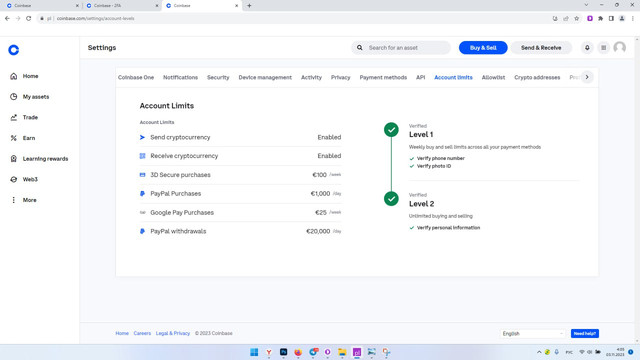Switch to Payment methods tab
Viewport: 640px width, 360px height.
pyautogui.click(x=383, y=78)
